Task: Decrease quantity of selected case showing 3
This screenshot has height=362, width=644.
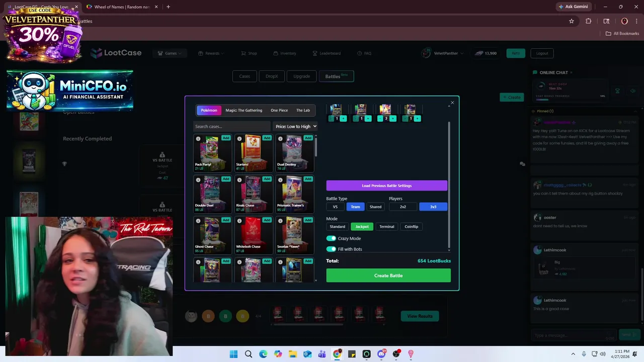Action: 380,119
